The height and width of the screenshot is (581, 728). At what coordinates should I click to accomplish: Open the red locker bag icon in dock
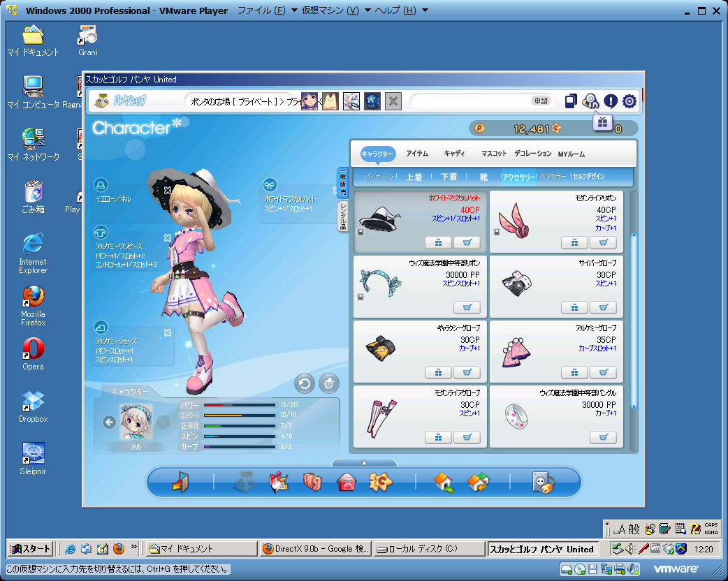click(312, 482)
